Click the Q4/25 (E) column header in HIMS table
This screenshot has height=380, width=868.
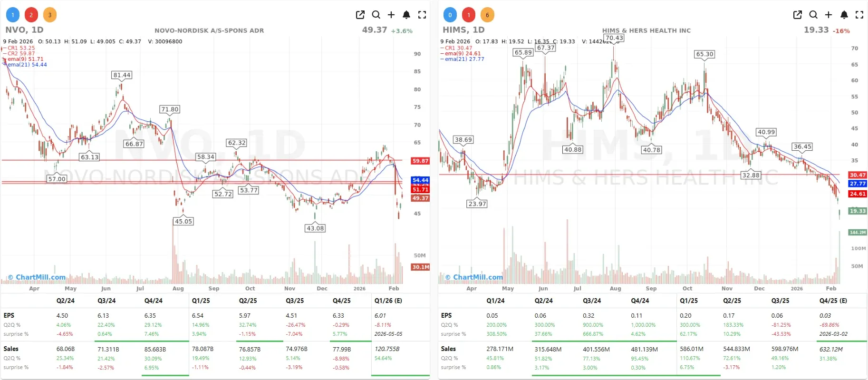coord(833,301)
